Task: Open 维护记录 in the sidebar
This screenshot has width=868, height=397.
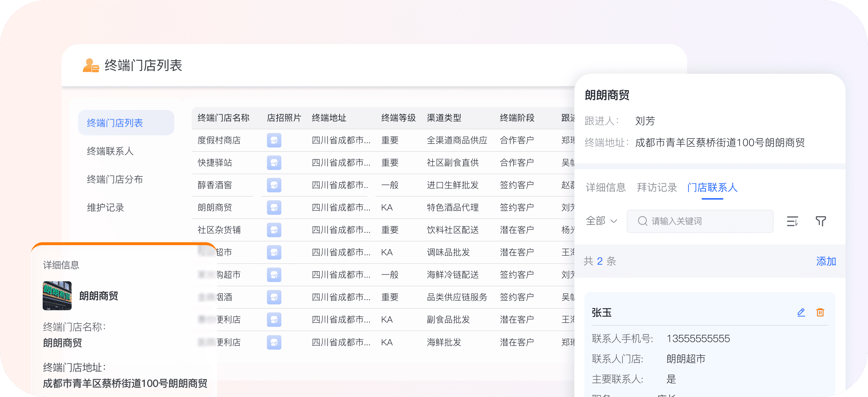Action: coord(105,208)
